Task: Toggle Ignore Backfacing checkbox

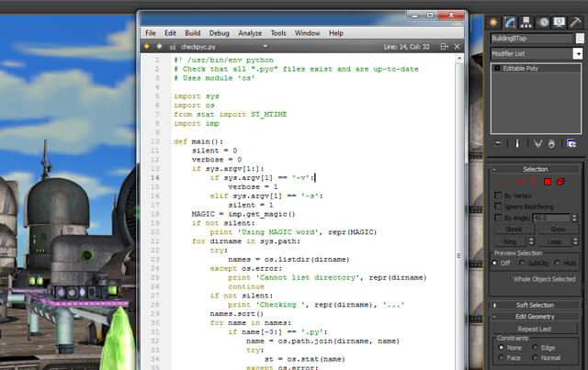Action: point(498,207)
